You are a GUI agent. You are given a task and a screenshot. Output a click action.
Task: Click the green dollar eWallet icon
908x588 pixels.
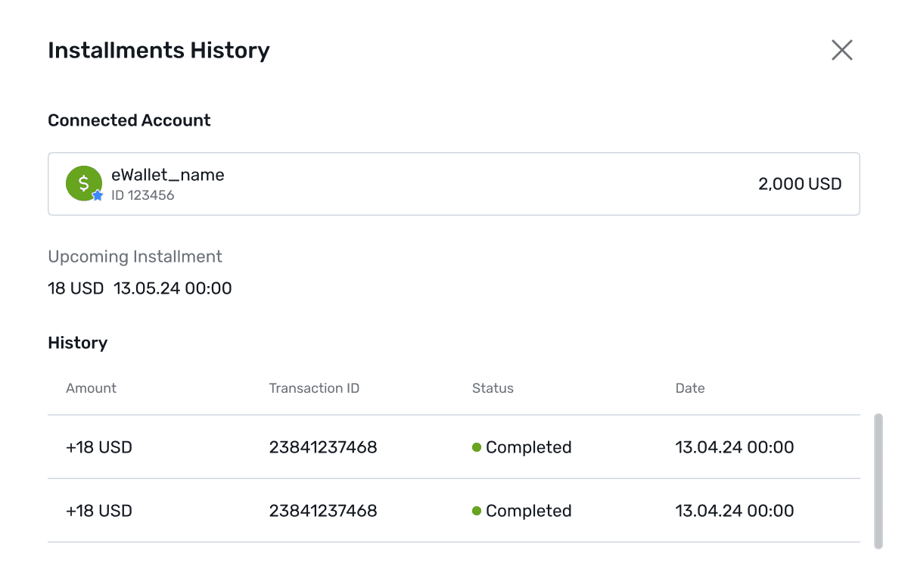click(x=83, y=183)
